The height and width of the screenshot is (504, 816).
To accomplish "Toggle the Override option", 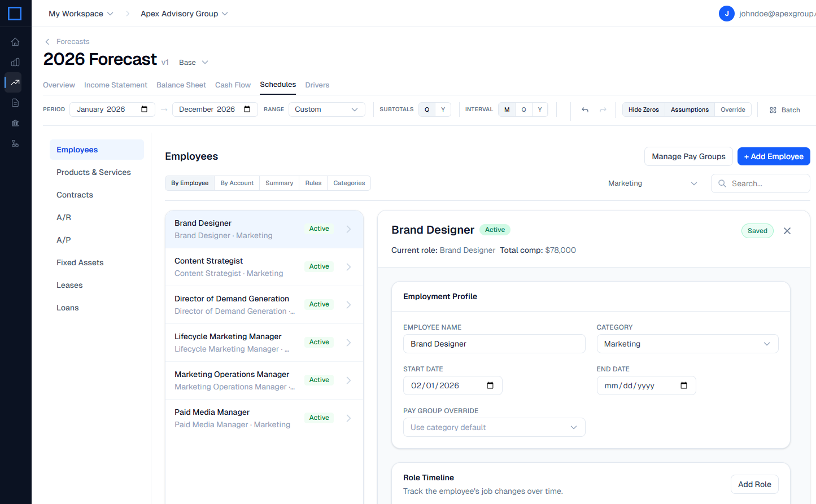I will (x=732, y=110).
